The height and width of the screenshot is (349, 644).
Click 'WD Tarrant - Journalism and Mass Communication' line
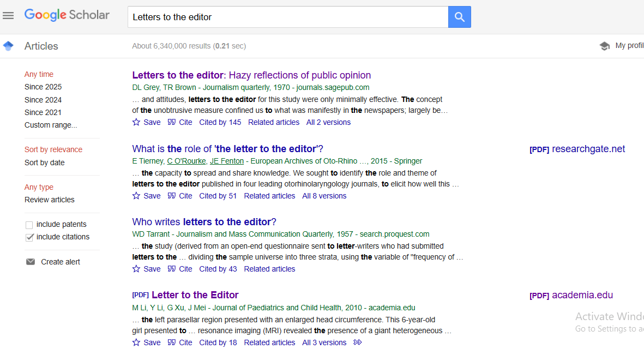point(280,234)
